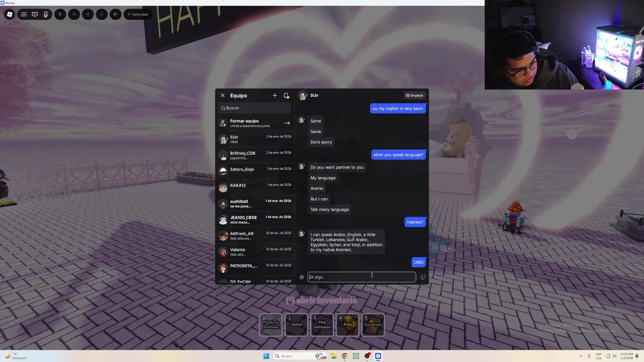Click the 'Aramic' message
Viewport: 644px width, 362px height.
(x=317, y=189)
